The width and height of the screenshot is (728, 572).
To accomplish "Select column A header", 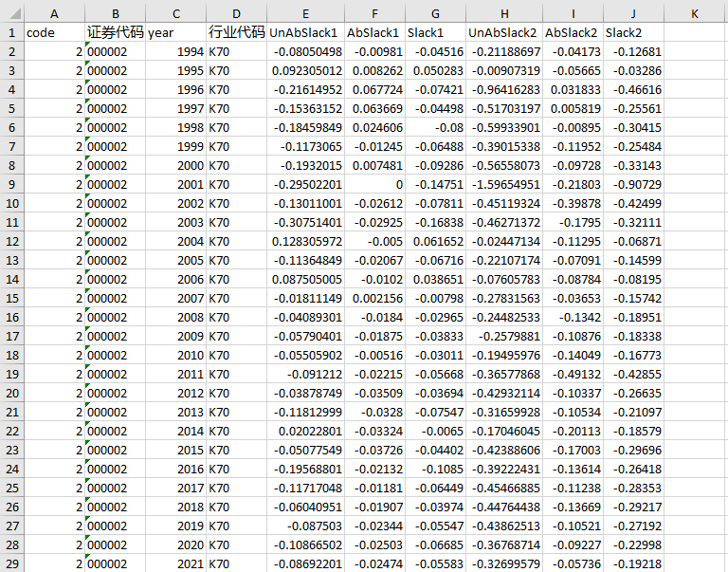I will 54,14.
